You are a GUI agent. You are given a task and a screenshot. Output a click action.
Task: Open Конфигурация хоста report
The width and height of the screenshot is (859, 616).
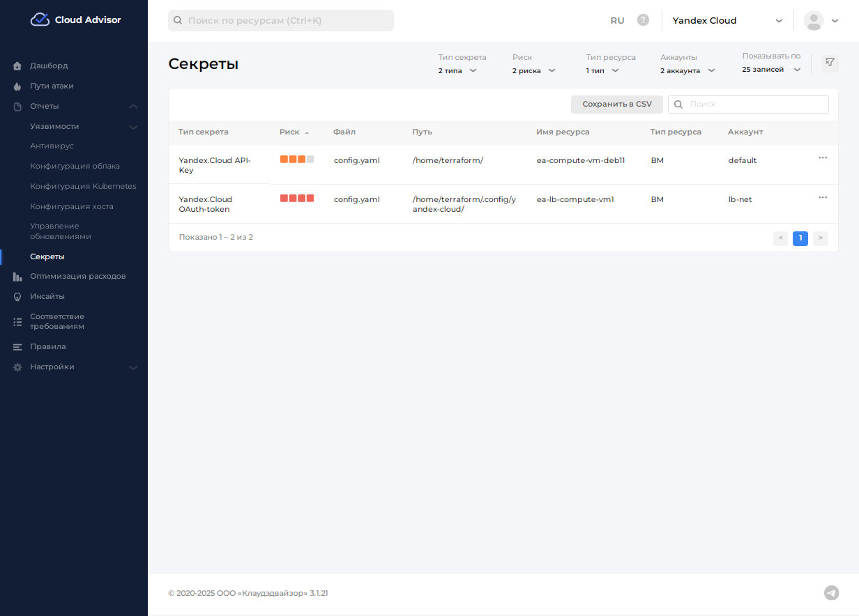pyautogui.click(x=71, y=207)
